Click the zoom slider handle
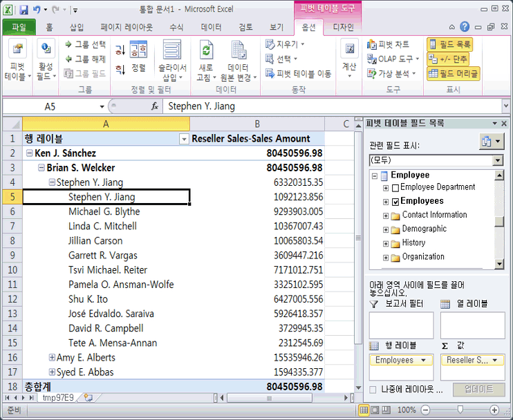Viewport: 513px width, 420px height. [460, 410]
